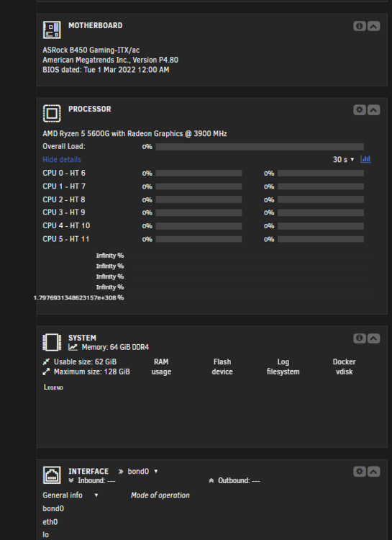Click the network interface icon
Screen dimensions: 392x540
click(52, 475)
